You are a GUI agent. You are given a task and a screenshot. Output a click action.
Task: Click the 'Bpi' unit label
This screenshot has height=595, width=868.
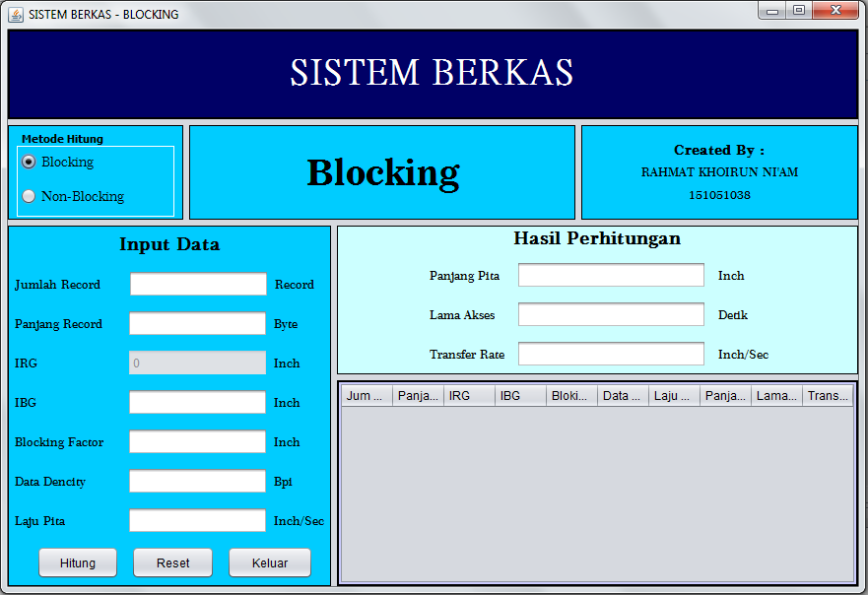(x=283, y=482)
